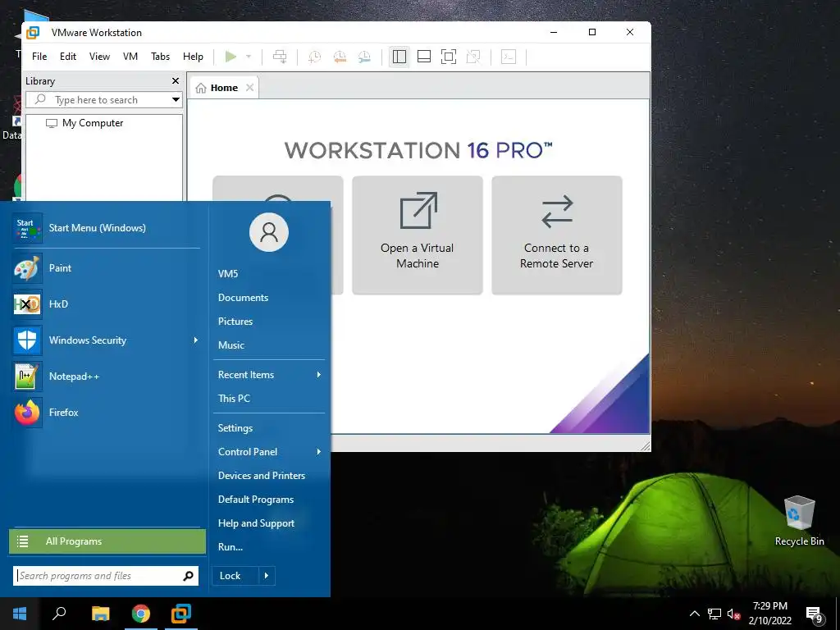This screenshot has width=840, height=630.
Task: Click the console view toolbar icon
Action: 509,57
